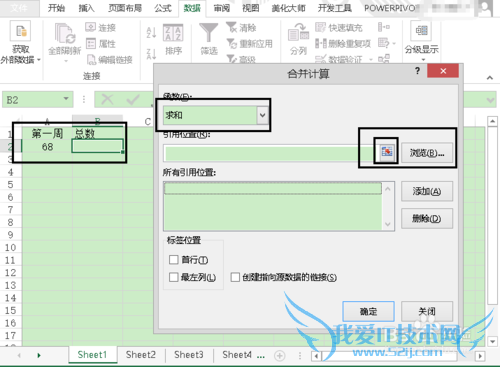Select cell B1 labeled 总数

tap(97, 134)
